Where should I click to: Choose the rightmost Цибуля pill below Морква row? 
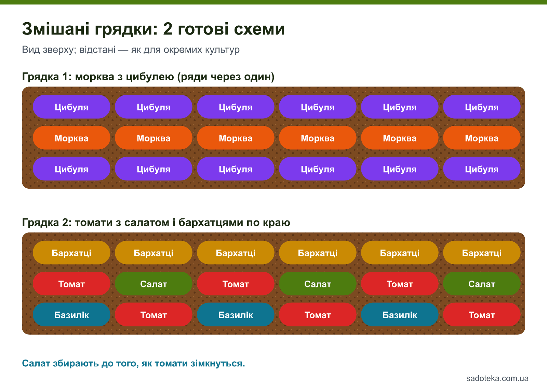[482, 169]
